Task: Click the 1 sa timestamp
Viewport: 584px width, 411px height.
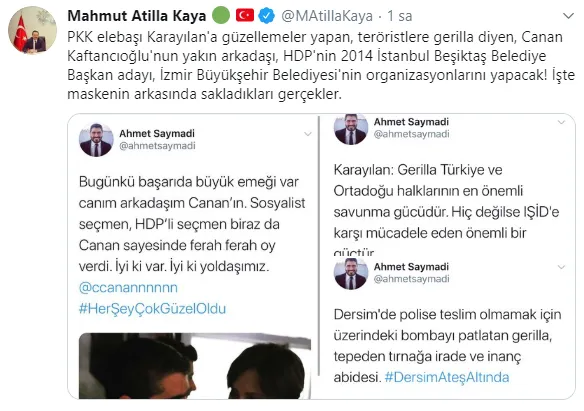Action: pos(399,16)
